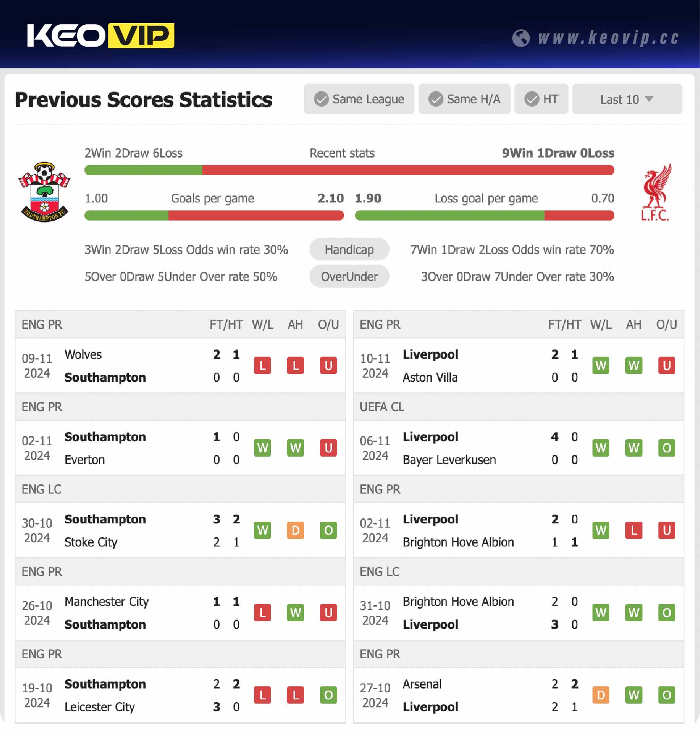Click the Goals per game progress bar
The image size is (700, 733).
tap(214, 215)
